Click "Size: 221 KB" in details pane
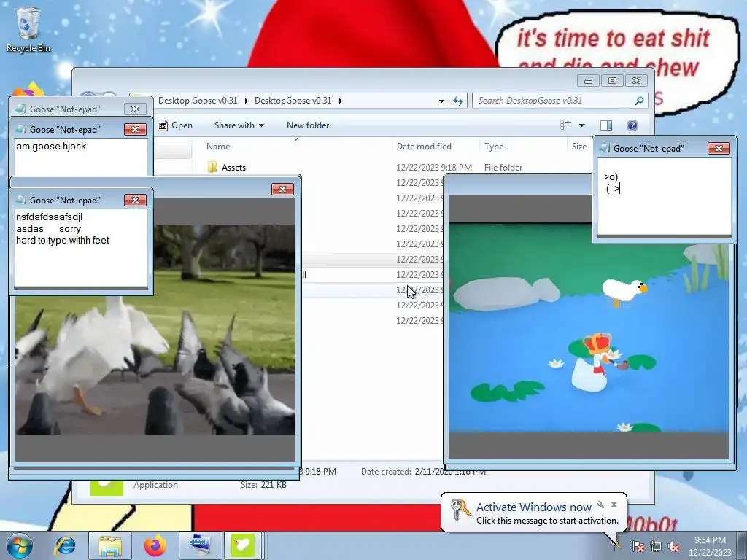Image resolution: width=747 pixels, height=560 pixels. pyautogui.click(x=263, y=485)
